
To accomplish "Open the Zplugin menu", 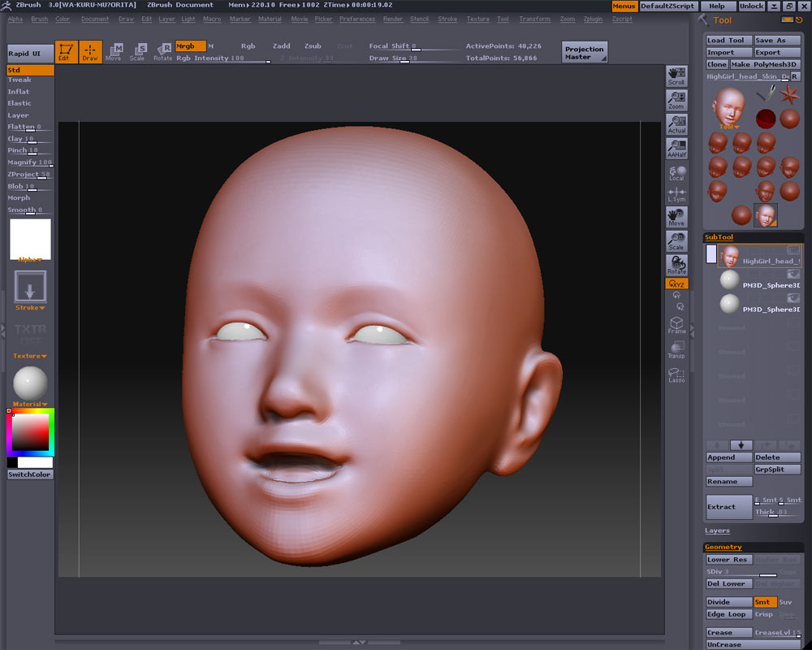I will point(593,19).
